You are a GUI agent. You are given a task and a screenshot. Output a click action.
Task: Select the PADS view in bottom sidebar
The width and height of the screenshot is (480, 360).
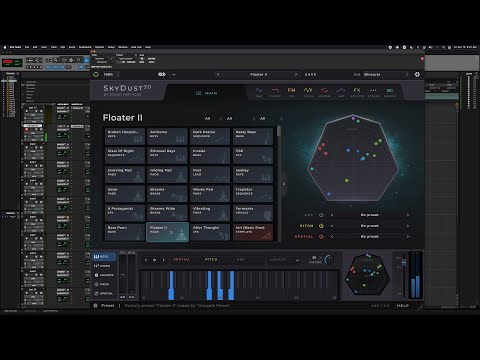[104, 284]
